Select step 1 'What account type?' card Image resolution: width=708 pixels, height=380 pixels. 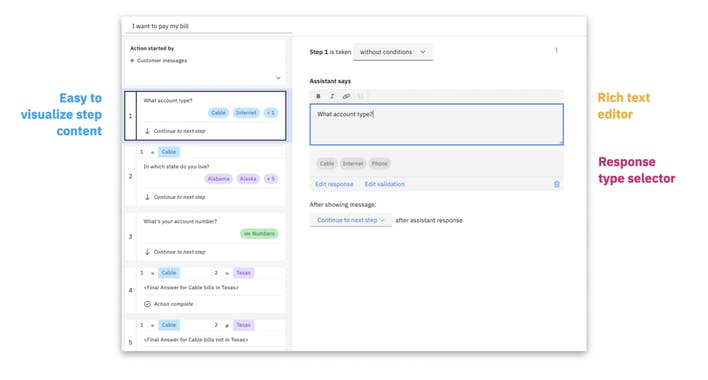205,116
